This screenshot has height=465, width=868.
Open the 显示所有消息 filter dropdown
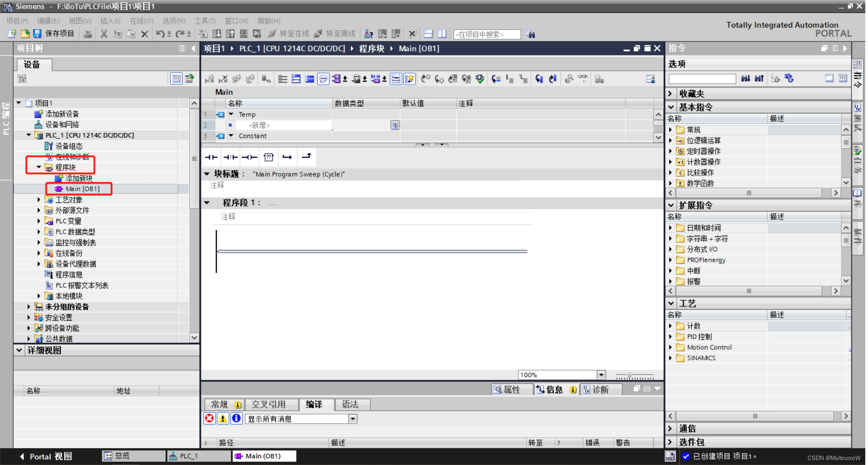point(353,419)
